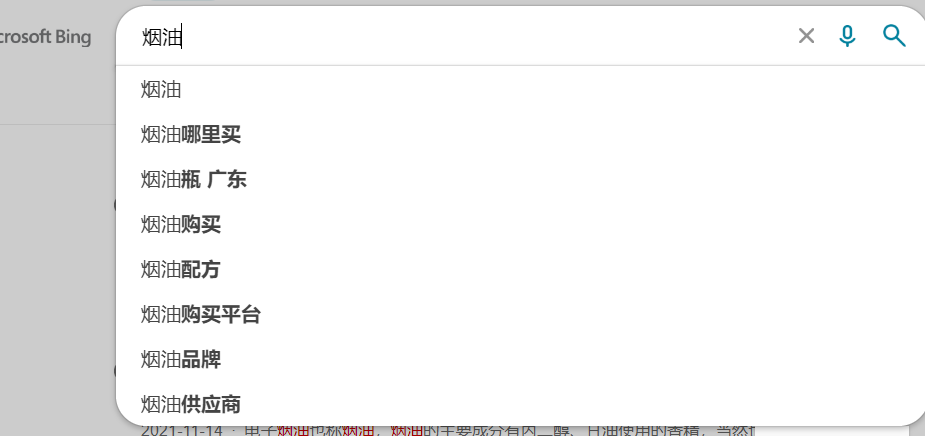This screenshot has height=436, width=925.
Task: Pick the suggestion 烟油购买平台
Action: (520, 314)
